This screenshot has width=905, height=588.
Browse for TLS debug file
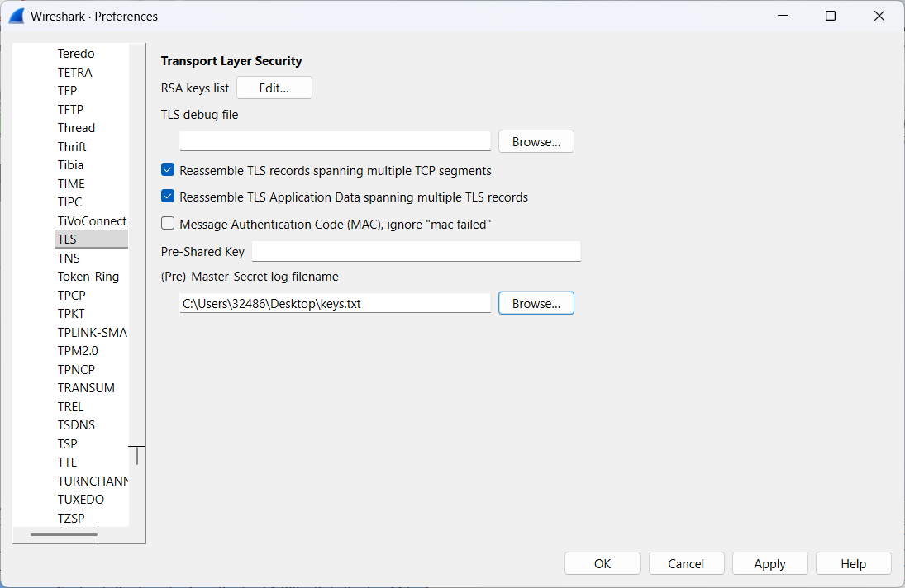[536, 142]
